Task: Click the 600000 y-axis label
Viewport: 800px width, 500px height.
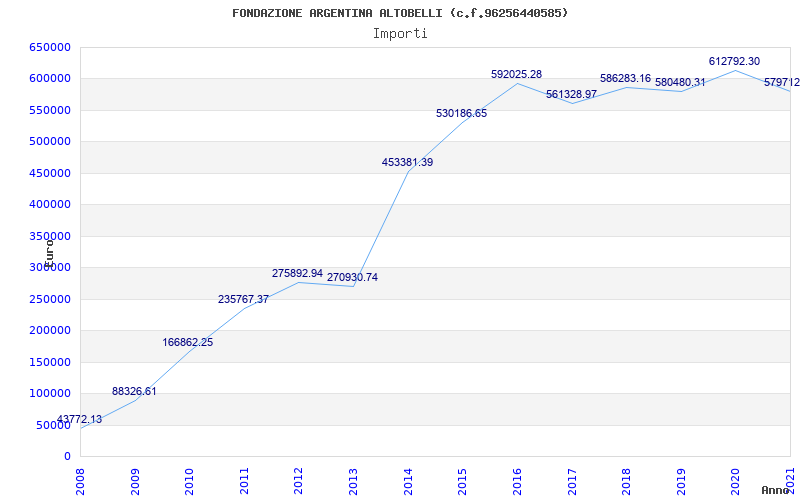Action: click(x=50, y=79)
